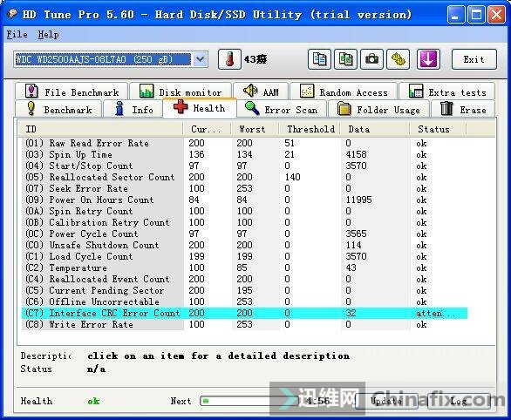This screenshot has height=420, width=511.
Task: Switch to the Folder Usage tab
Action: coord(378,109)
